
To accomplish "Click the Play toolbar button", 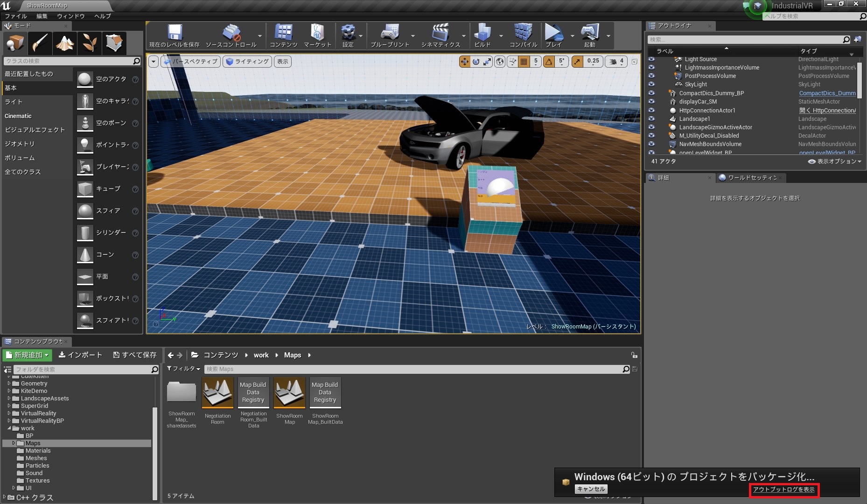I will click(553, 36).
